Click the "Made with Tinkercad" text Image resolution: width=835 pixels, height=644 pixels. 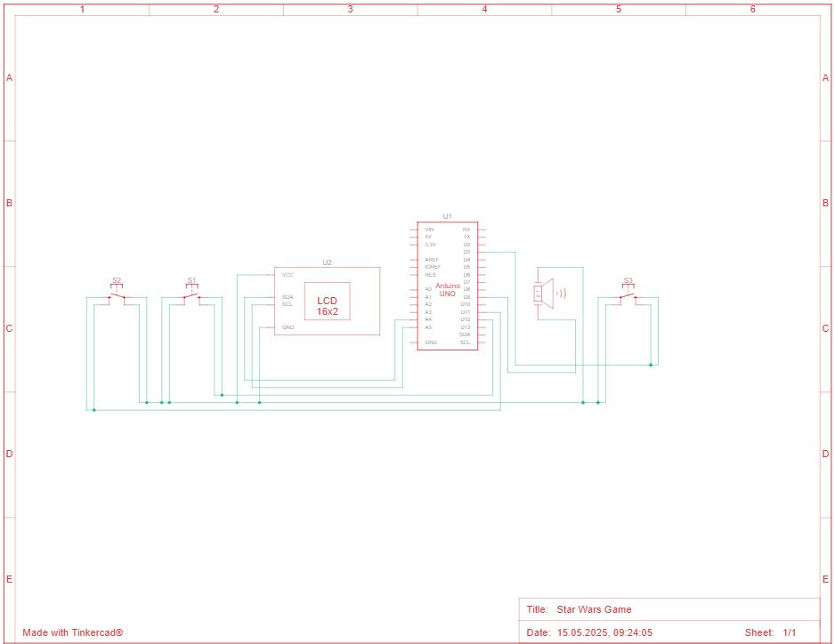[73, 632]
